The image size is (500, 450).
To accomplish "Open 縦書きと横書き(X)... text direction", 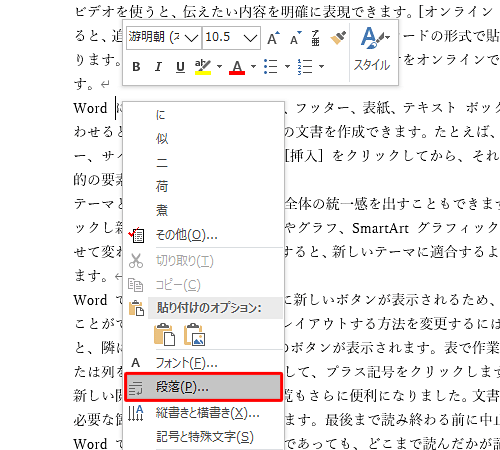I will [x=203, y=413].
